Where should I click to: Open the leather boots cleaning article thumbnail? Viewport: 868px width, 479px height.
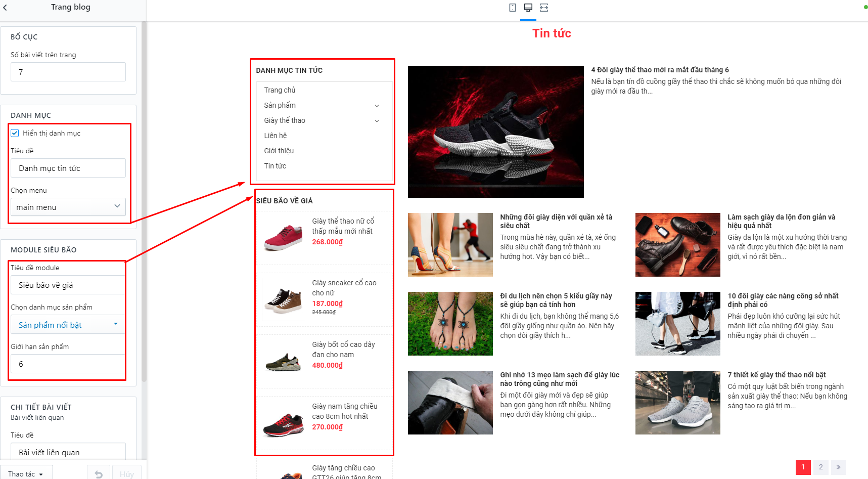(x=678, y=245)
